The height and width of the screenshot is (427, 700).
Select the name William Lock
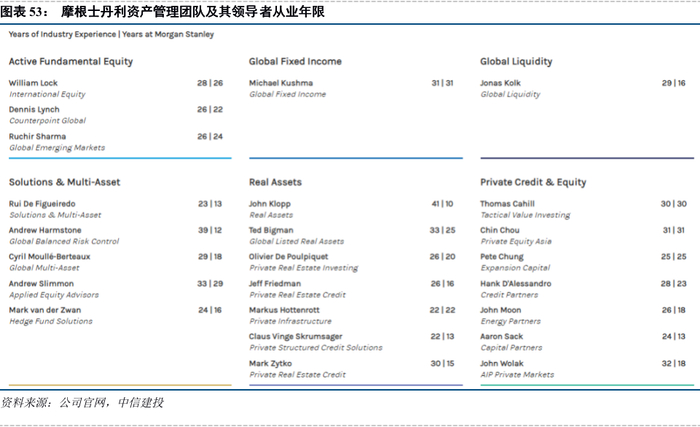33,83
